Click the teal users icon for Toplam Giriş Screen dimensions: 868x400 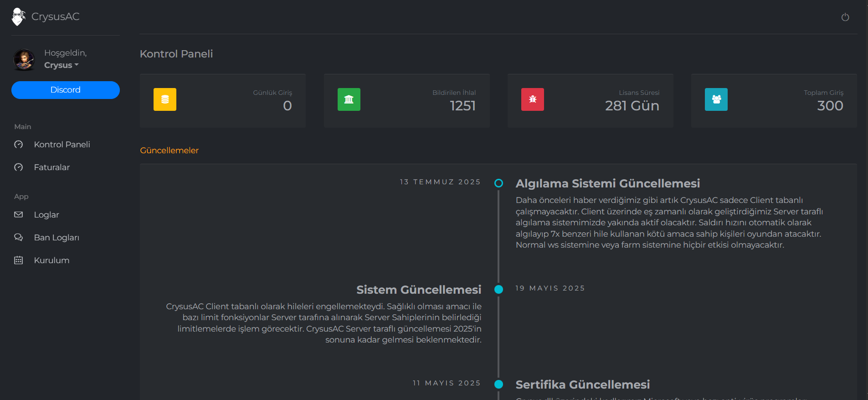pyautogui.click(x=716, y=99)
